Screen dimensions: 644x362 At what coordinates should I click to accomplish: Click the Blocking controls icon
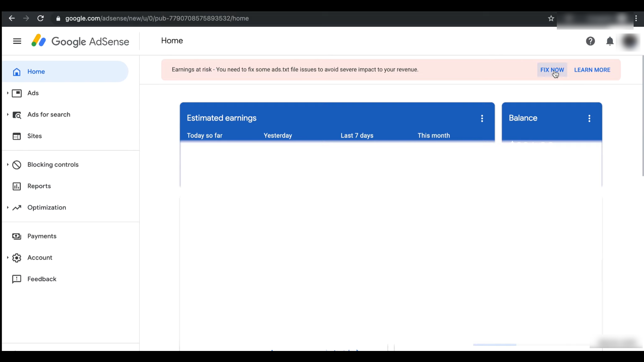(x=17, y=165)
